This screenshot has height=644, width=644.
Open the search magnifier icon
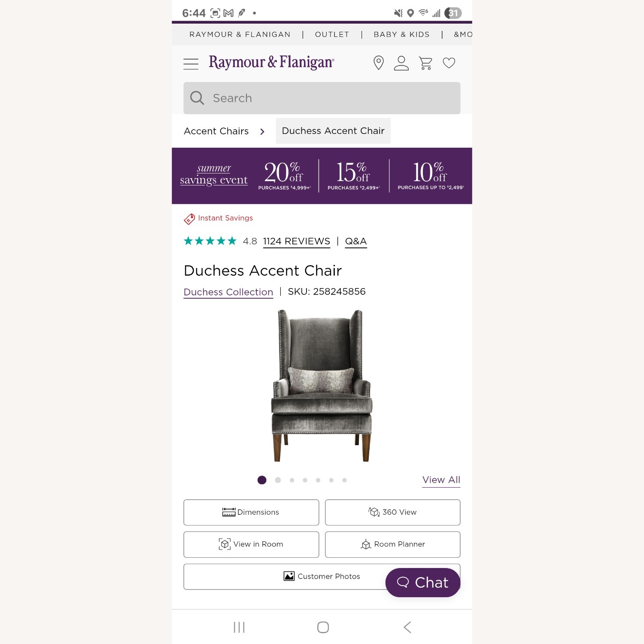click(x=197, y=98)
